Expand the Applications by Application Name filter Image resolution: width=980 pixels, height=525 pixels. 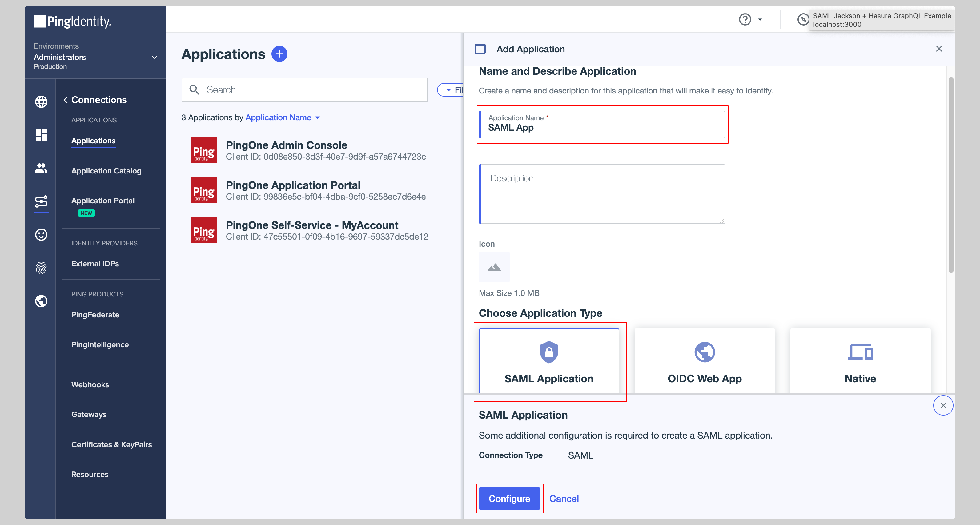[x=317, y=117]
